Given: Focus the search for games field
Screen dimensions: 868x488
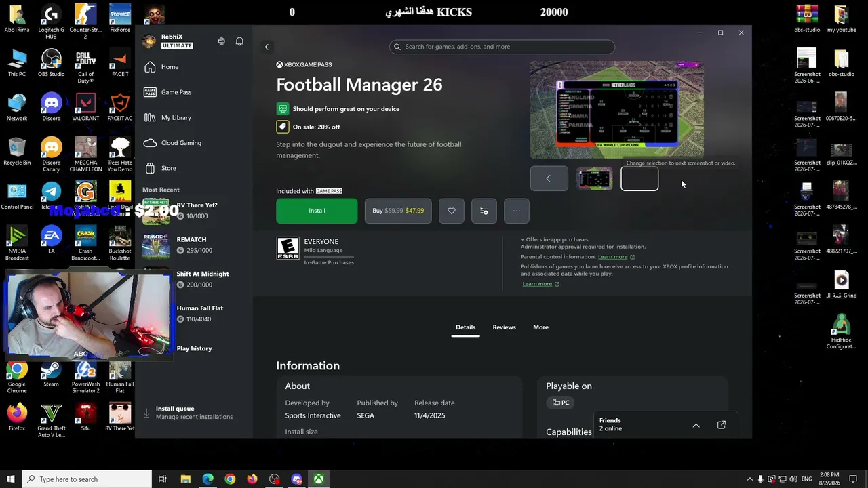Looking at the screenshot, I should tap(502, 47).
